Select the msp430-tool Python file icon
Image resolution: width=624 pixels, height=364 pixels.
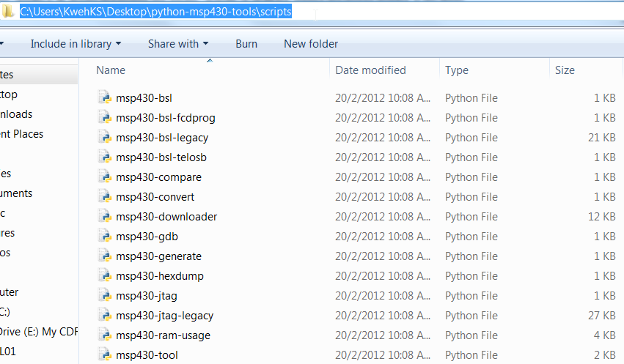pyautogui.click(x=103, y=355)
